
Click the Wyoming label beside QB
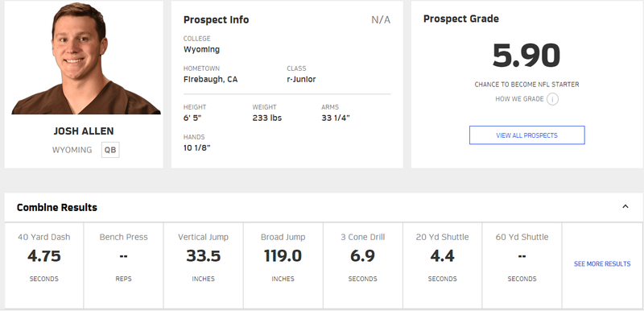coord(72,150)
